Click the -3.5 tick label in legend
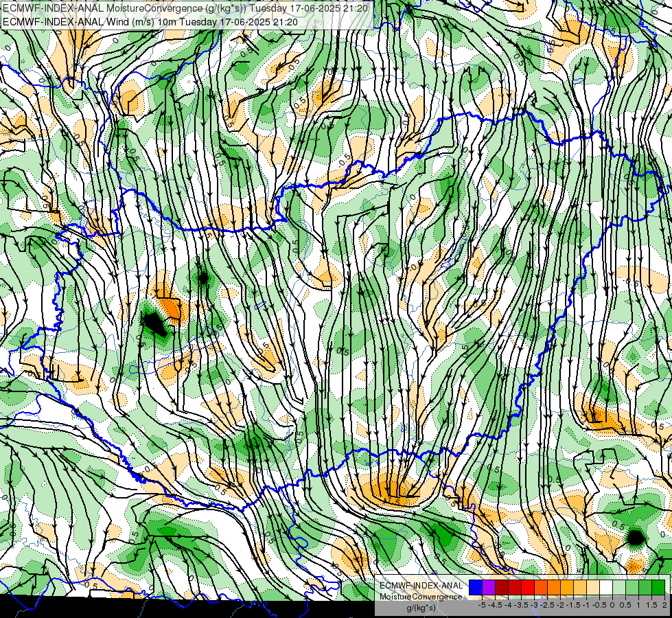672x618 pixels. [x=522, y=605]
